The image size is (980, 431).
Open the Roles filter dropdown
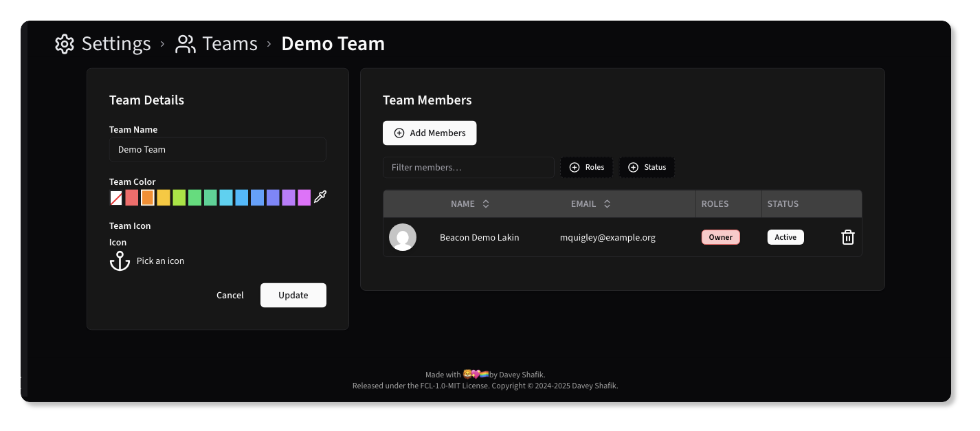tap(586, 167)
